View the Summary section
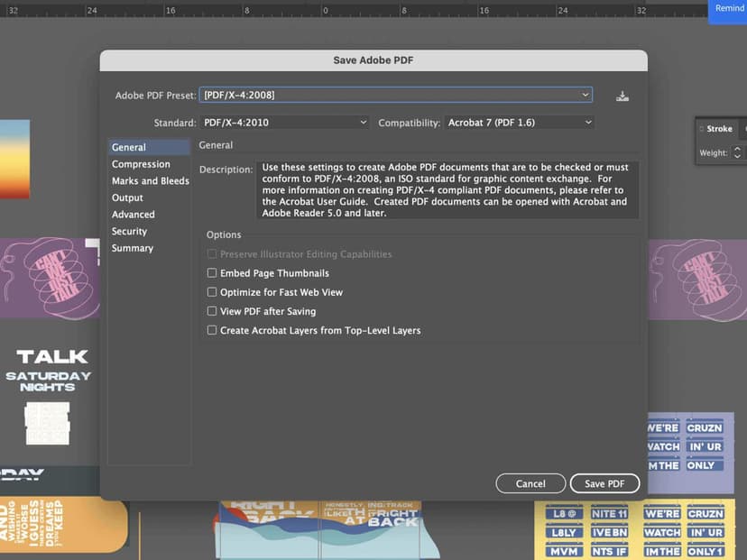This screenshot has width=747, height=560. pyautogui.click(x=132, y=248)
